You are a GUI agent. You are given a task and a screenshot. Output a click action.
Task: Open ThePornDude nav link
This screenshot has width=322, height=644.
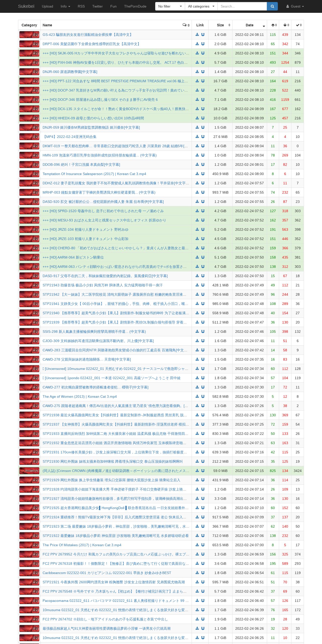pos(135,6)
